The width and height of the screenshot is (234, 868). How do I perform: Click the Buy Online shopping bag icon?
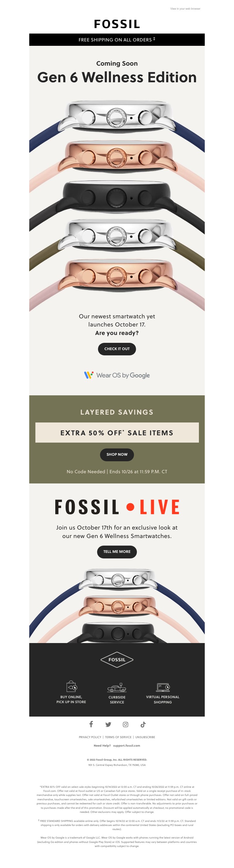click(x=72, y=686)
